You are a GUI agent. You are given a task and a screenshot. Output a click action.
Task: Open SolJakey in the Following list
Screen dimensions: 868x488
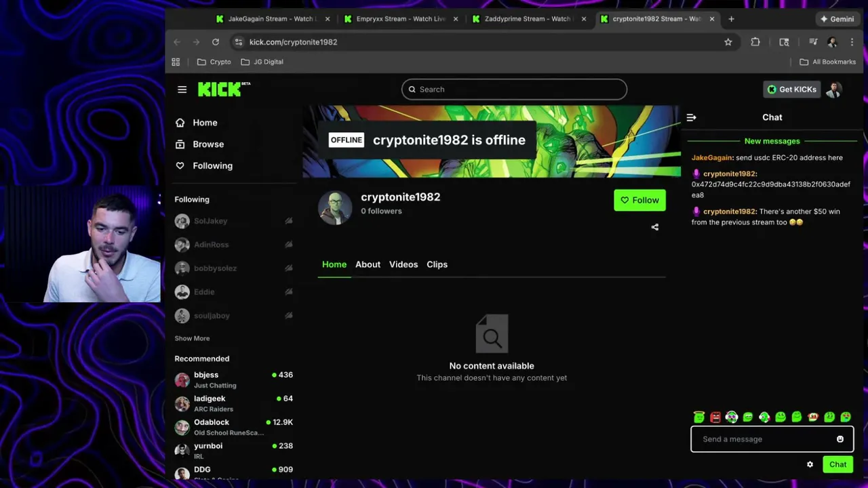[x=233, y=221]
